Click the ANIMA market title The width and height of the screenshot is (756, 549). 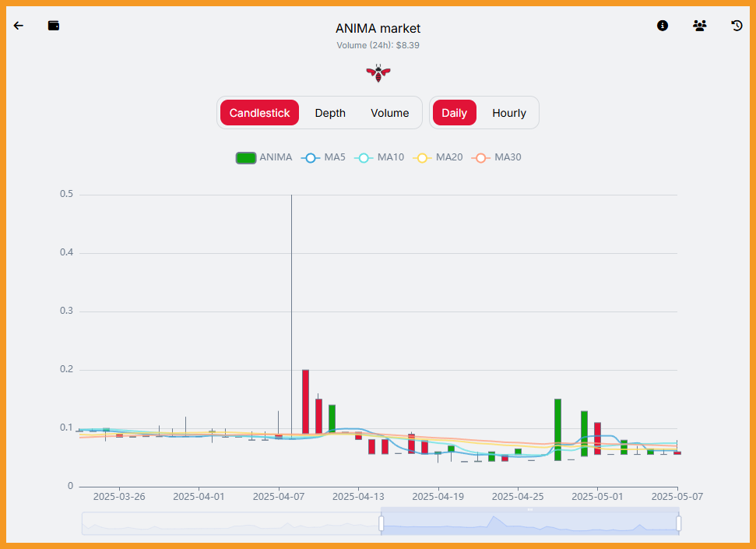pos(378,29)
